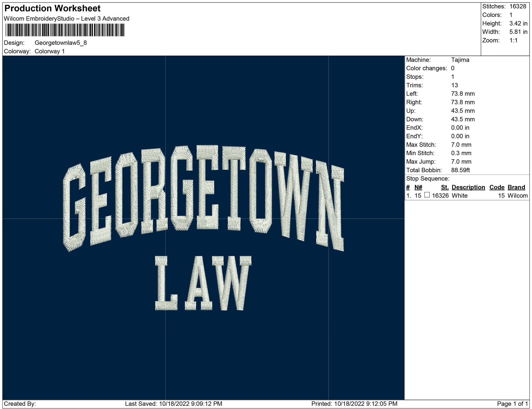Image resolution: width=532 pixels, height=409 pixels.
Task: Click the Machine value Tajima
Action: coord(460,60)
